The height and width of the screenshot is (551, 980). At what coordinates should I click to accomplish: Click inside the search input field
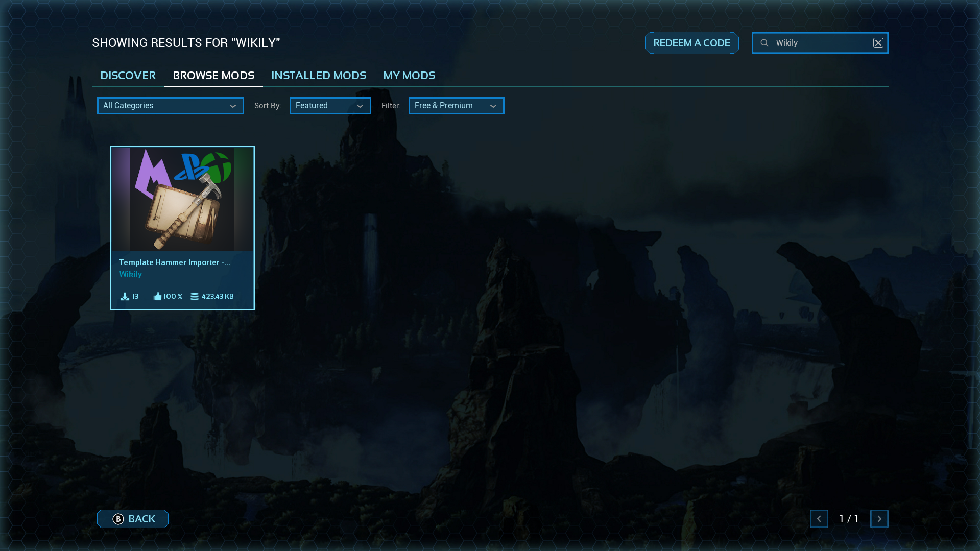[817, 43]
